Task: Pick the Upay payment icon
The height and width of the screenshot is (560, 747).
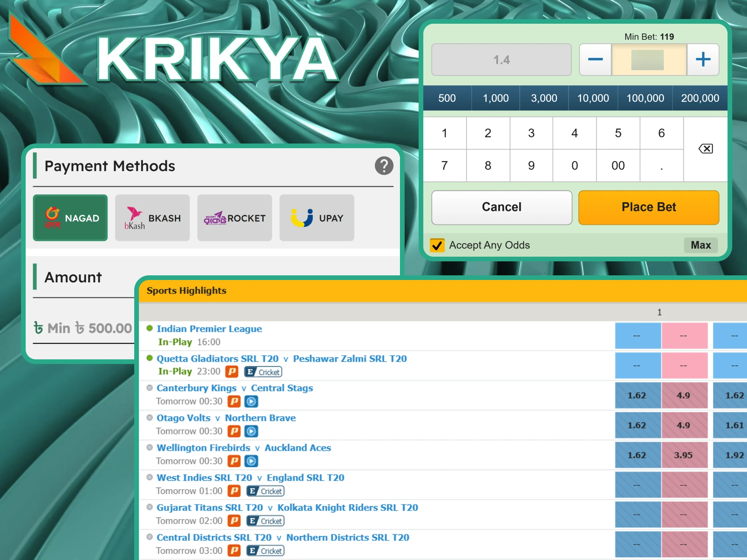Action: tap(316, 218)
